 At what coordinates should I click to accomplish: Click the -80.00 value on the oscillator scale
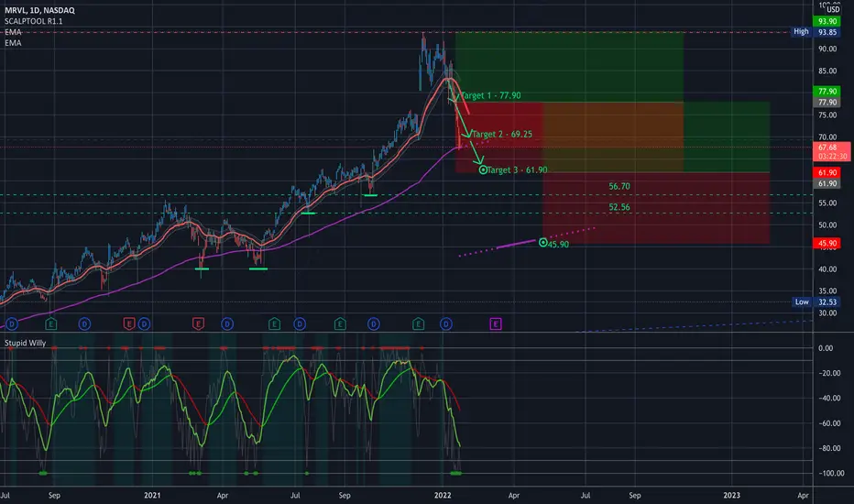click(x=829, y=448)
